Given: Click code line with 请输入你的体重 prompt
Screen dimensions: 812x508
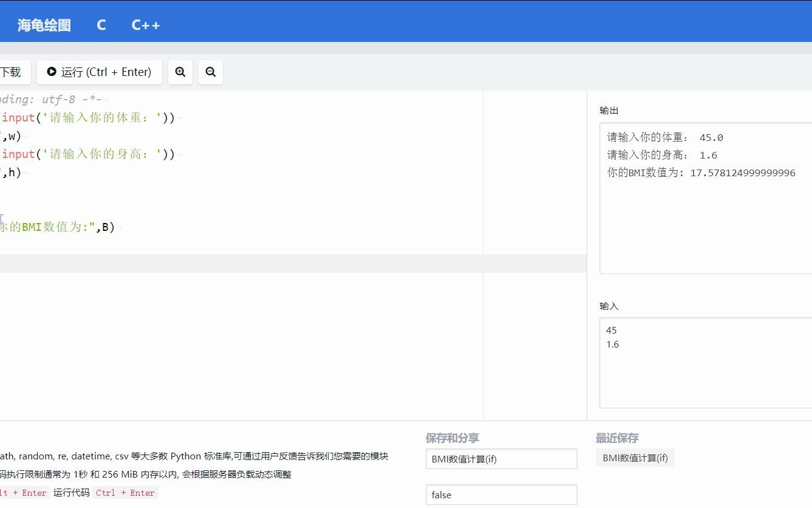Looking at the screenshot, I should pos(89,118).
